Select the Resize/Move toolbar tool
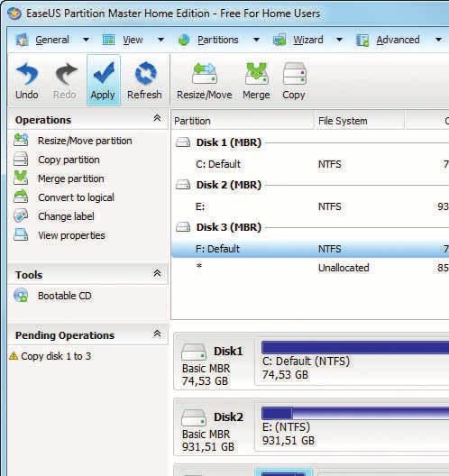The height and width of the screenshot is (476, 449). tap(205, 81)
